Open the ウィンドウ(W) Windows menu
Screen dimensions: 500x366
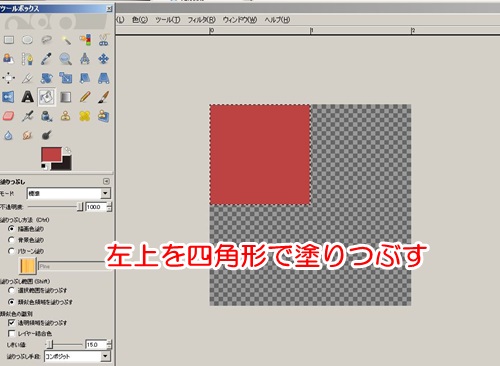[x=240, y=20]
